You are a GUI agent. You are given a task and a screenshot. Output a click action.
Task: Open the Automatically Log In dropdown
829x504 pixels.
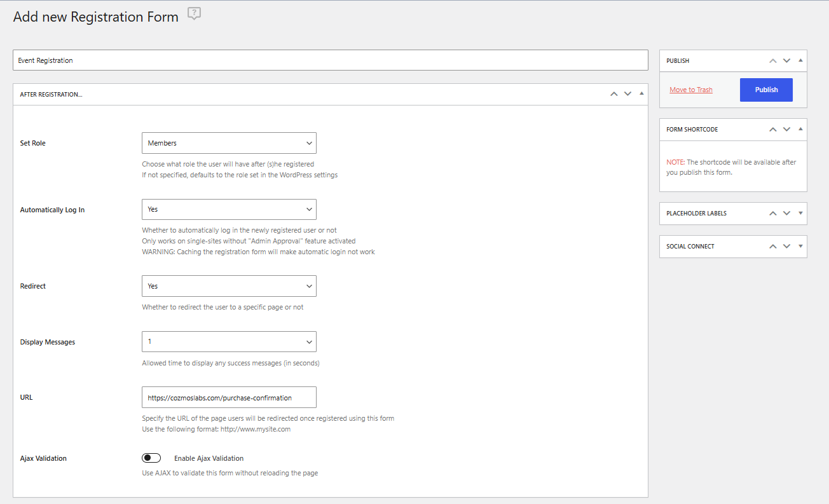pyautogui.click(x=229, y=209)
